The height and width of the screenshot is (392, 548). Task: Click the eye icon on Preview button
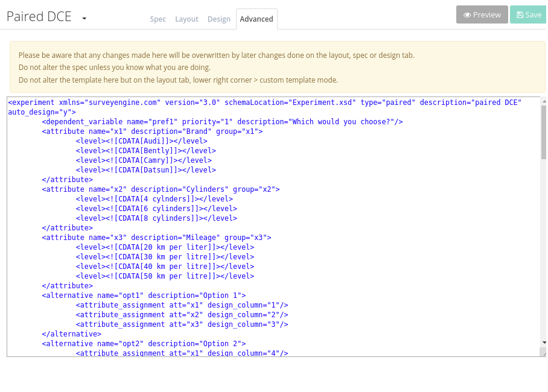click(x=467, y=15)
